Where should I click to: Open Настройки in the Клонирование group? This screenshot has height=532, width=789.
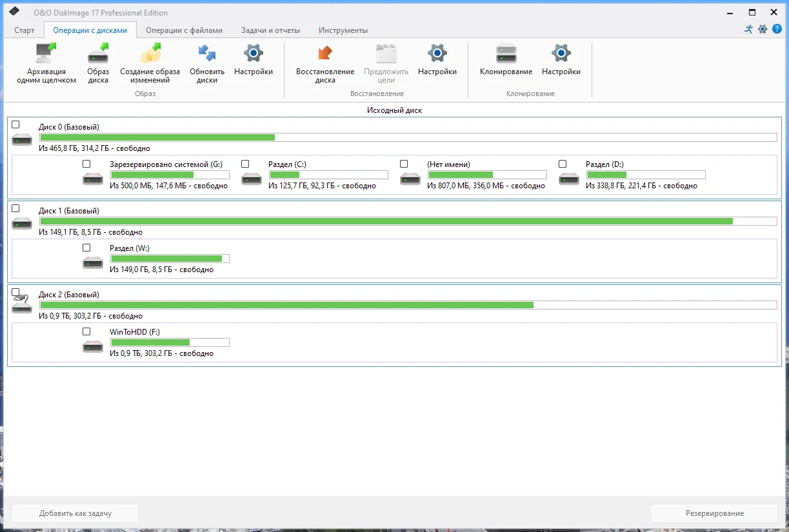[561, 60]
